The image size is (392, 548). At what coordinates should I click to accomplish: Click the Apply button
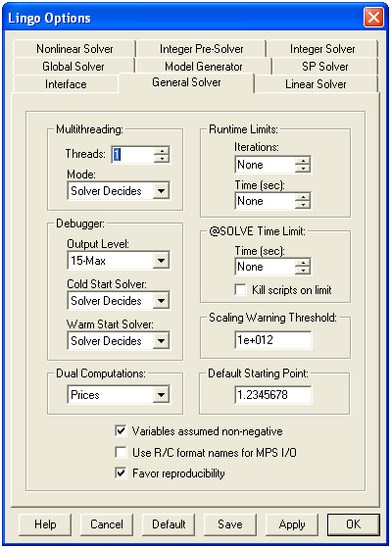pos(292,524)
